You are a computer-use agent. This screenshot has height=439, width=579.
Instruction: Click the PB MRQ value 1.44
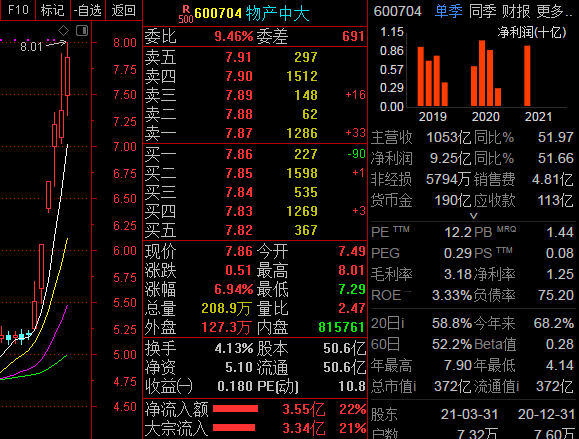(559, 232)
